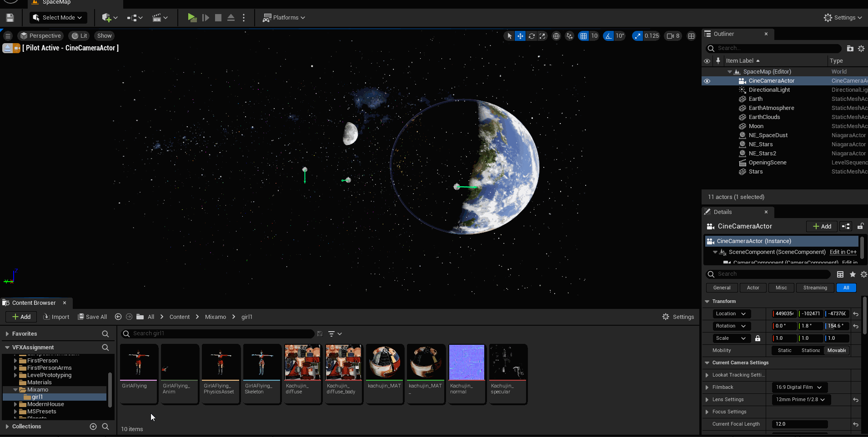Open the Platforms menu

pos(284,18)
